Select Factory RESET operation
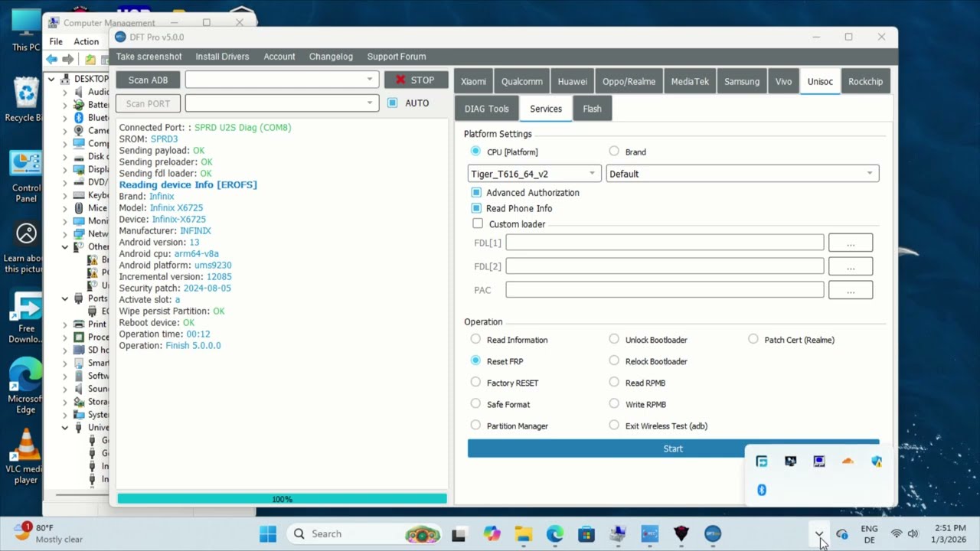The height and width of the screenshot is (551, 980). [x=476, y=382]
